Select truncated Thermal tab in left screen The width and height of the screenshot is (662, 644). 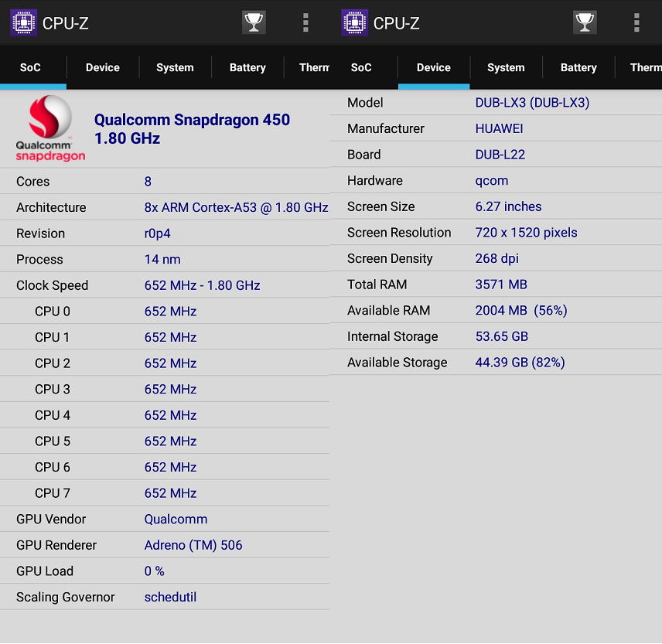pyautogui.click(x=313, y=67)
